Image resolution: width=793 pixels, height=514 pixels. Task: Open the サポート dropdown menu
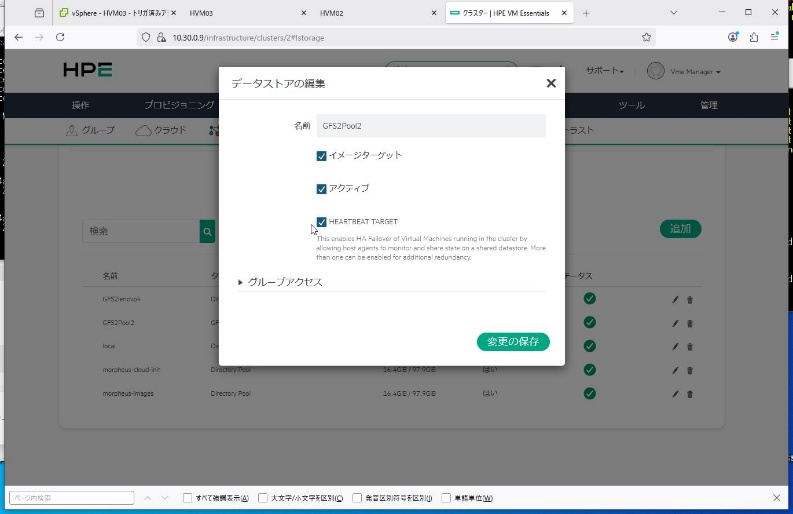(x=605, y=72)
